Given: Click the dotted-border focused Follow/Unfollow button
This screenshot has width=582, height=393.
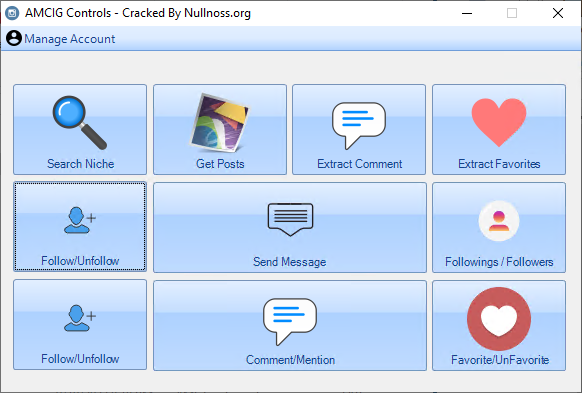Looking at the screenshot, I should tap(80, 227).
